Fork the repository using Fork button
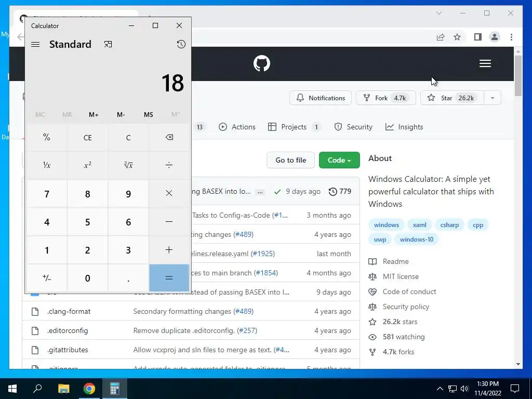Image resolution: width=532 pixels, height=399 pixels. click(x=386, y=98)
